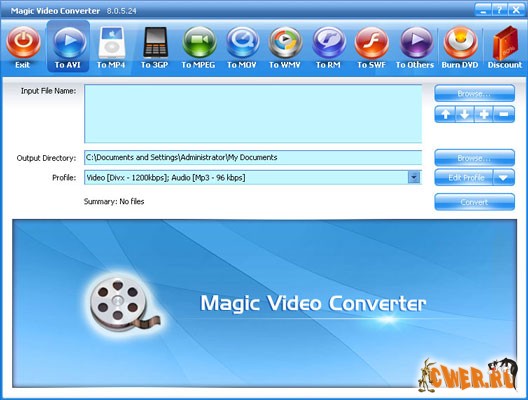Choose the To WMV media player icon
This screenshot has width=528, height=400.
285,42
